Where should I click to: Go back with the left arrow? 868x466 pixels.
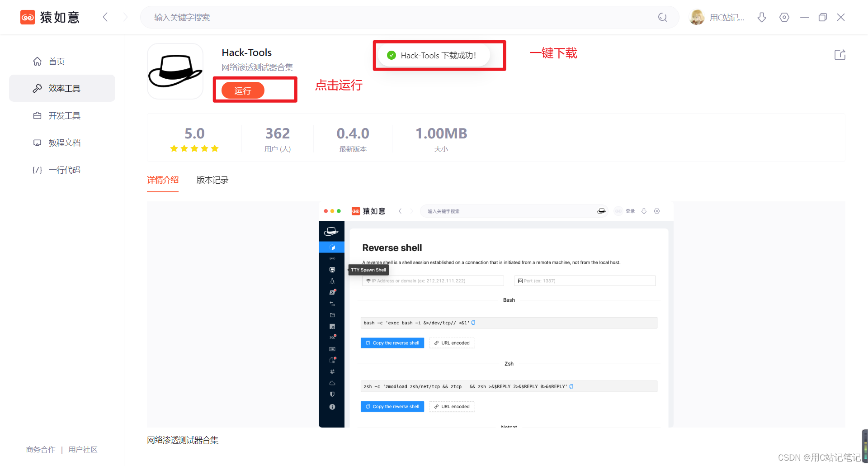click(x=105, y=17)
